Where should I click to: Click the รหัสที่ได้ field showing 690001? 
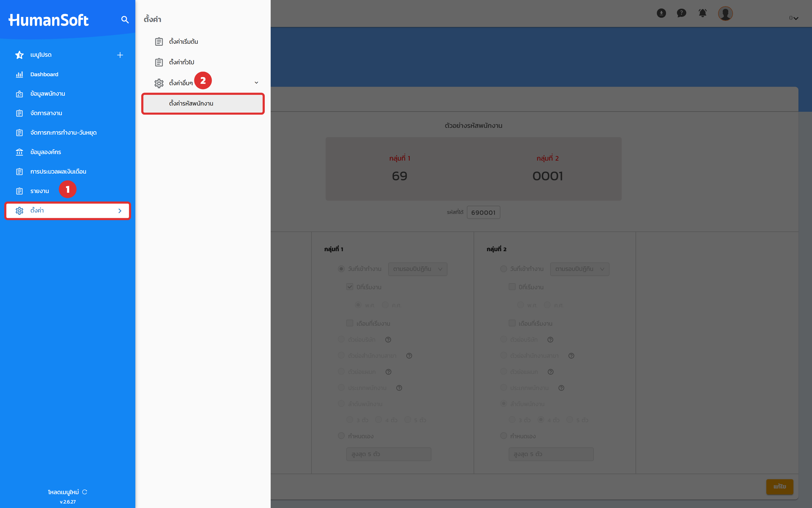coord(484,212)
